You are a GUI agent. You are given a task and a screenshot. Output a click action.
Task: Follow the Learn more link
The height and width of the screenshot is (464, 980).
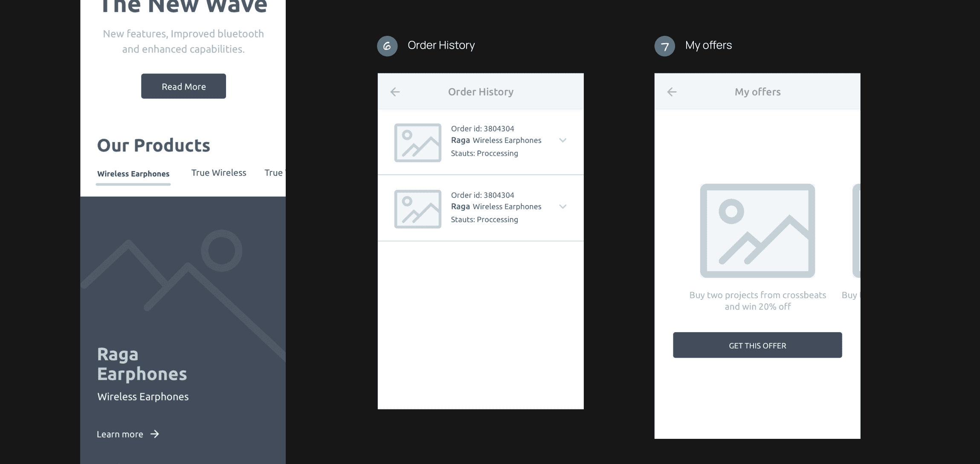point(120,434)
